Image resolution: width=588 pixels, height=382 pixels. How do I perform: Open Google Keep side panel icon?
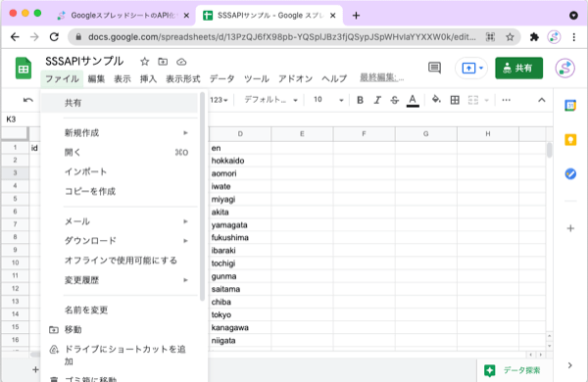570,140
